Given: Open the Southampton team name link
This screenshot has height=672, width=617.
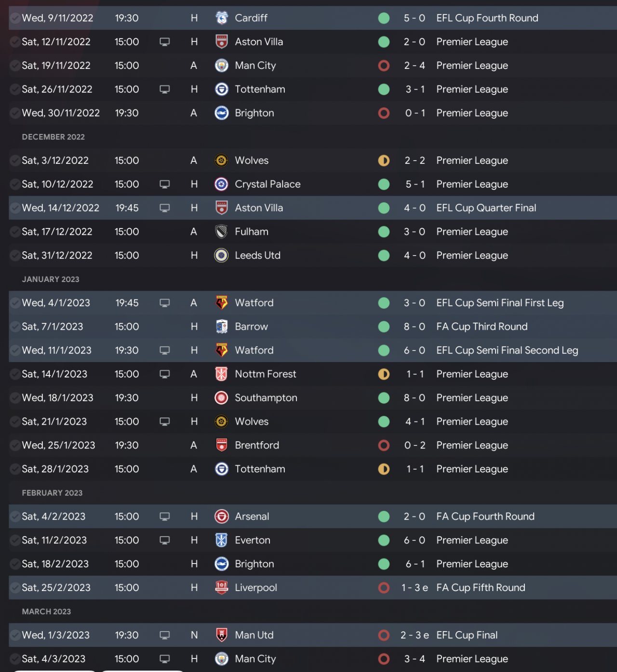Looking at the screenshot, I should pos(266,398).
